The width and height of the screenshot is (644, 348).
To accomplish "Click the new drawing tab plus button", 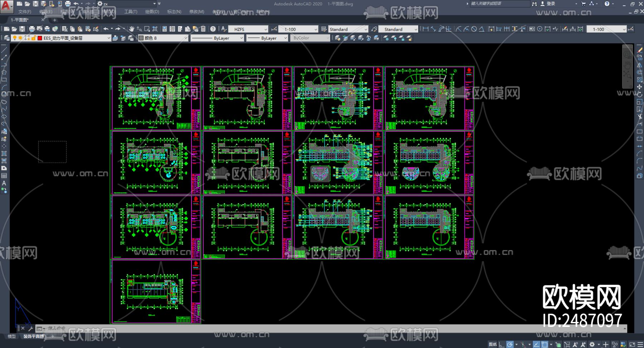I will pos(55,20).
